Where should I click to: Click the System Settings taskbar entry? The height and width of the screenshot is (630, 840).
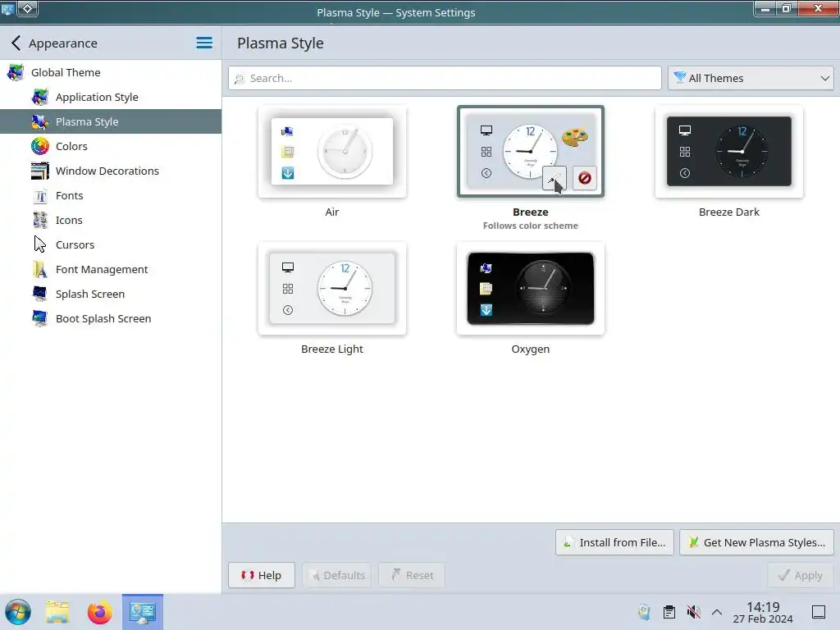[x=143, y=612]
